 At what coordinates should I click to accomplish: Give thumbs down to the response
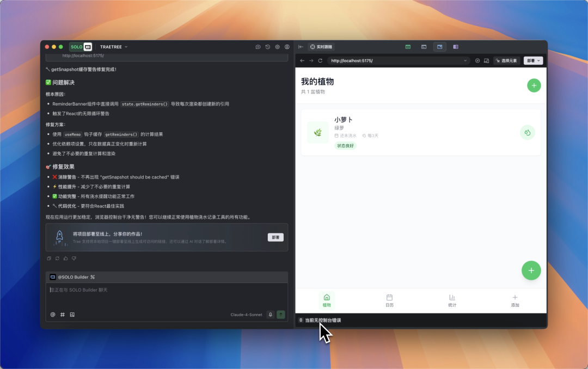[x=74, y=259]
